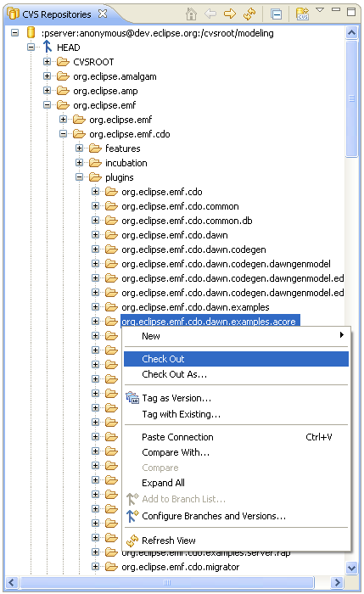This screenshot has height=594, width=364.
Task: Click the horizontal scrollbar right arrow
Action: pos(337,582)
